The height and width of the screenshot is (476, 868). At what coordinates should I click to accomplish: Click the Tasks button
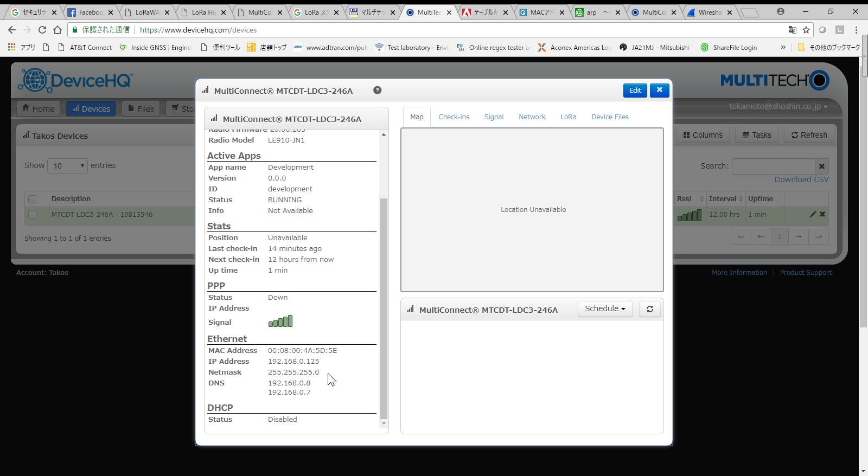757,135
